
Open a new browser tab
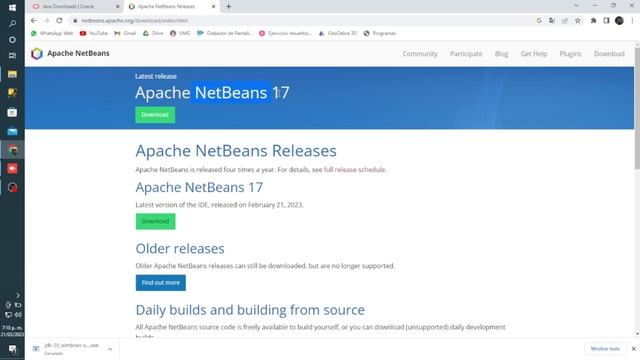(229, 7)
